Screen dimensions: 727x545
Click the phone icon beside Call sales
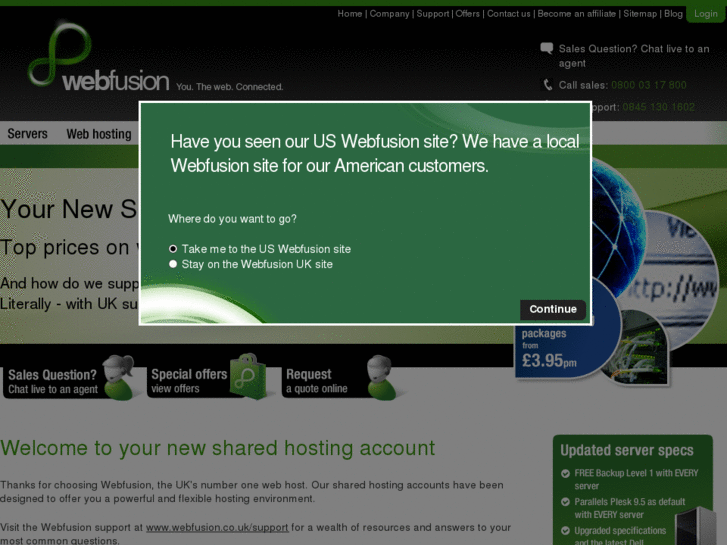point(548,85)
